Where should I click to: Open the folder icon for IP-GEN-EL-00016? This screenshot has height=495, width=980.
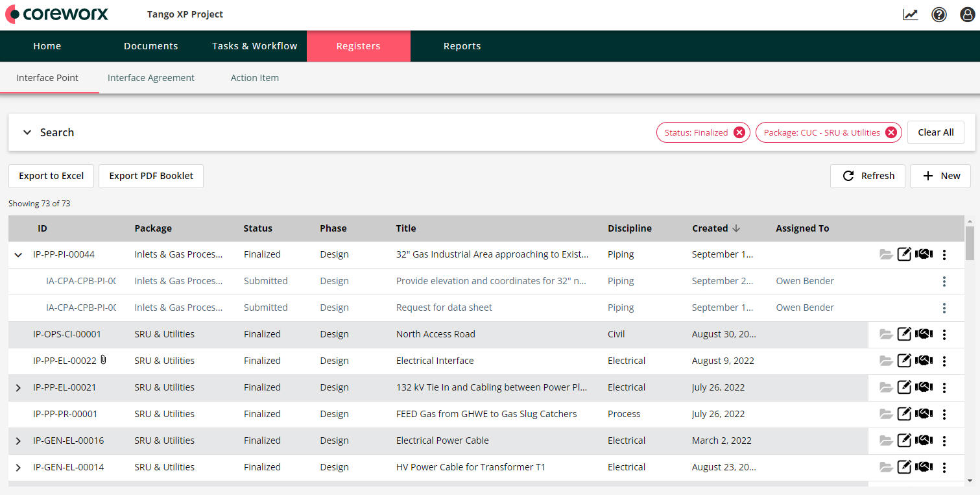(886, 440)
